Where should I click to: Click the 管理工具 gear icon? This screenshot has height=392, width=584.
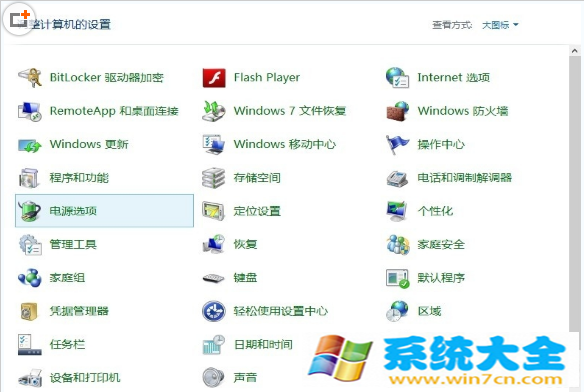(x=31, y=245)
